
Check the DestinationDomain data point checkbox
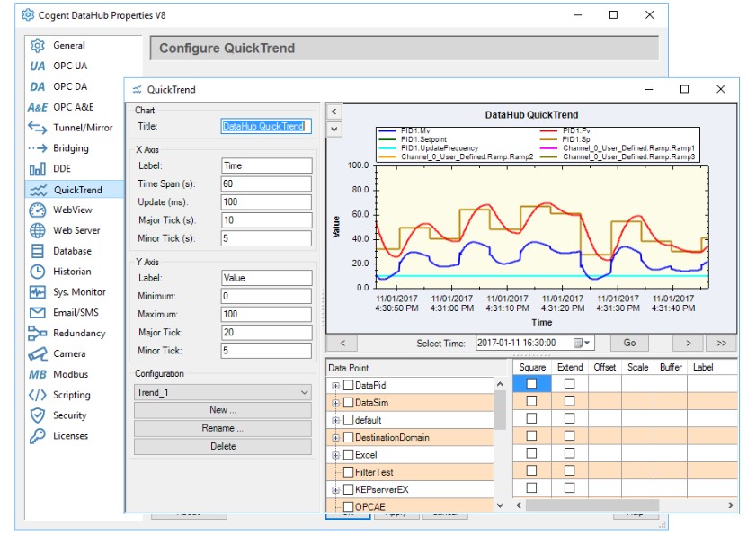[x=348, y=438]
